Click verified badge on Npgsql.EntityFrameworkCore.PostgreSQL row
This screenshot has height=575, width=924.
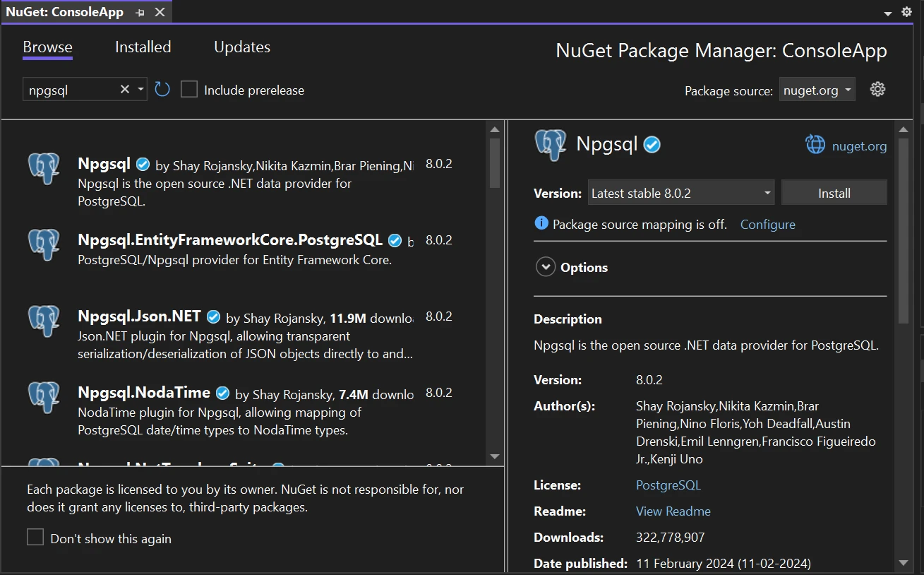pyautogui.click(x=395, y=240)
